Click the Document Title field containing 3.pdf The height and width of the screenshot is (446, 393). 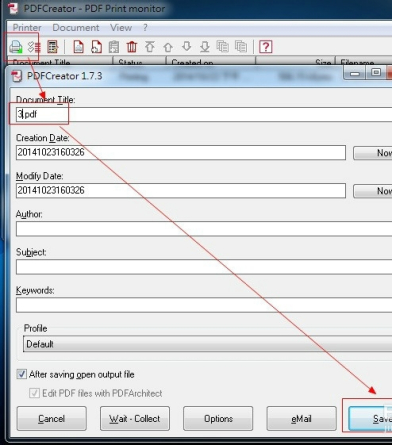pos(204,114)
